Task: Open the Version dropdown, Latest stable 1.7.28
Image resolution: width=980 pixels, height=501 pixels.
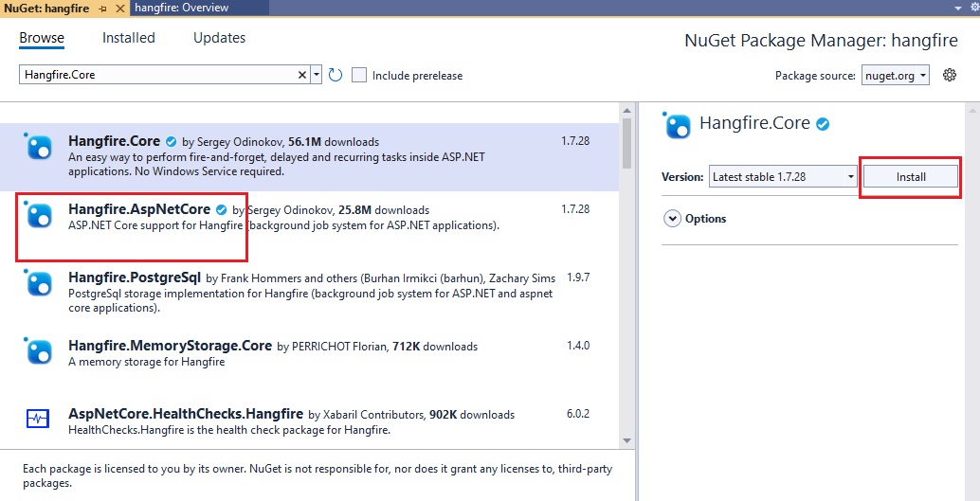Action: tap(783, 177)
